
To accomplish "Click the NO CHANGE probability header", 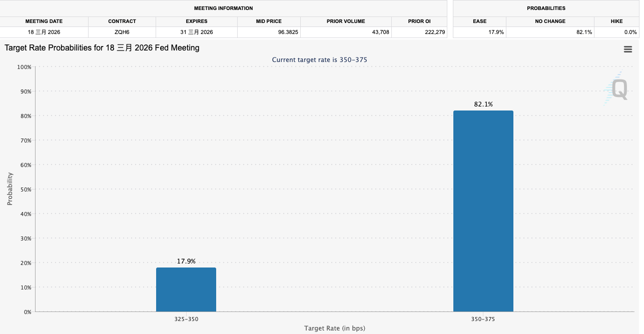I will (550, 21).
